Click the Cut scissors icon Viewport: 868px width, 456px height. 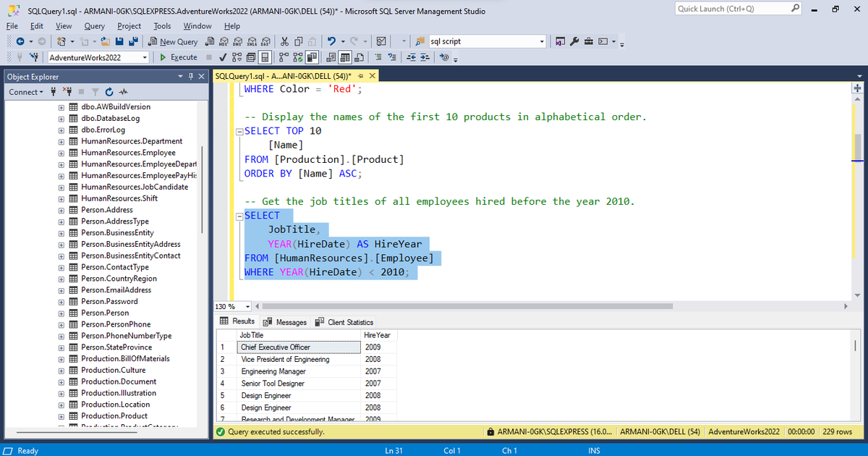(x=285, y=42)
